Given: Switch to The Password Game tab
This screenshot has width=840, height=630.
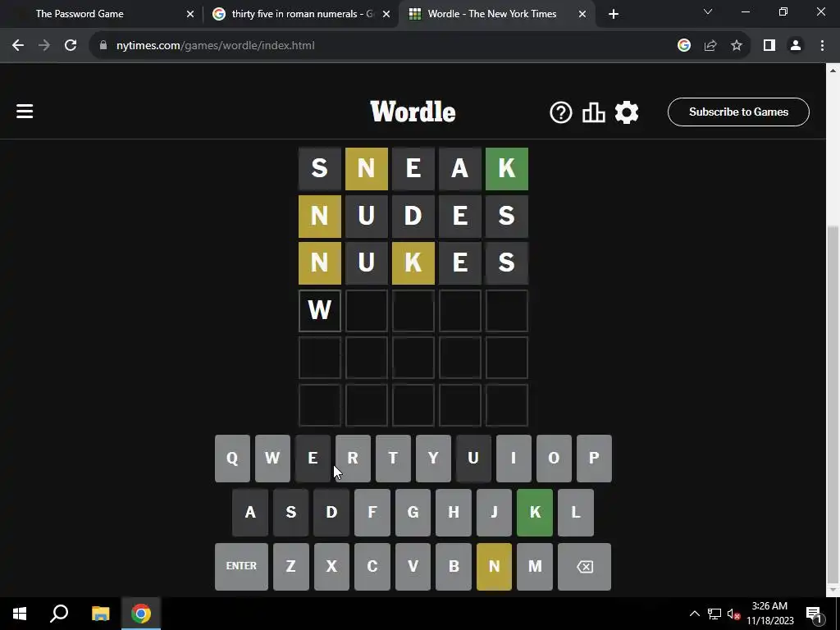Looking at the screenshot, I should [102, 14].
